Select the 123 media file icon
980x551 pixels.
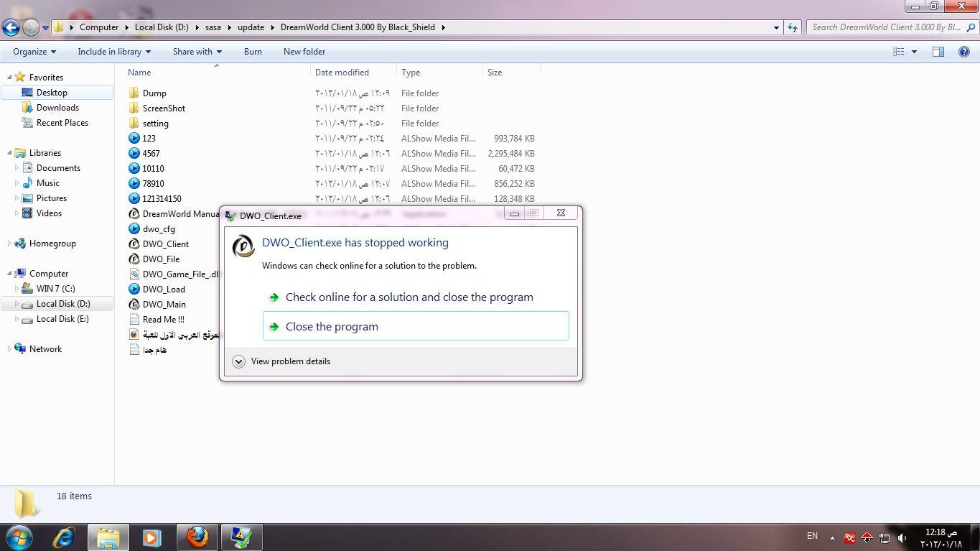tap(134, 138)
